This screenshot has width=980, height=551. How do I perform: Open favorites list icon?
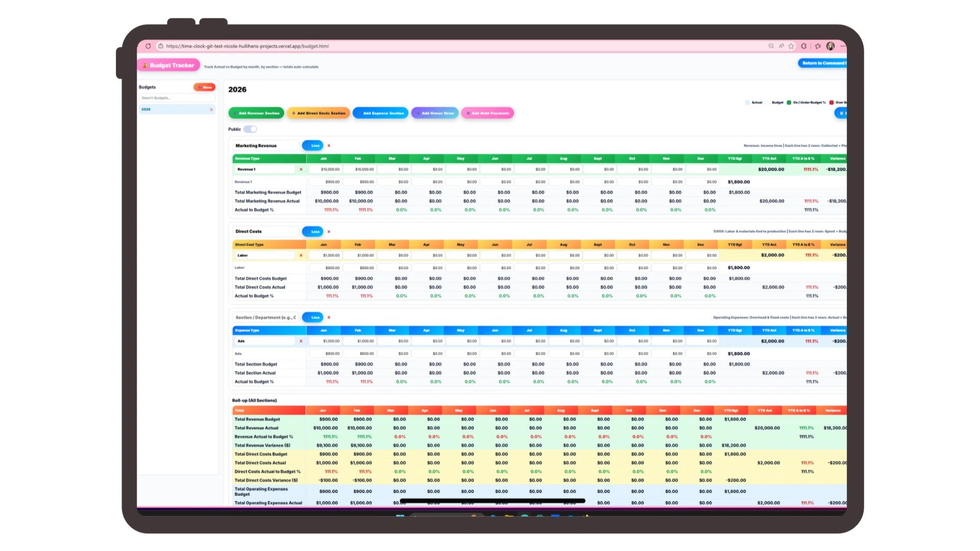(x=818, y=46)
